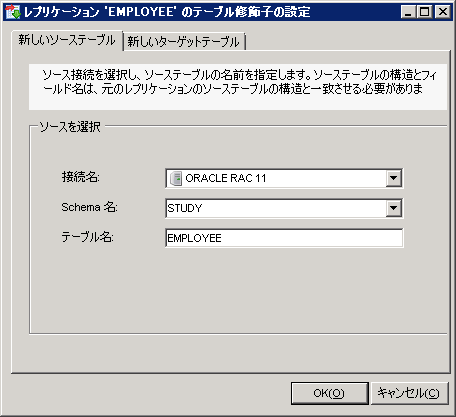Minimize the table qualifier settings dialog
Viewport: 456px width, 417px height.
[x=408, y=12]
